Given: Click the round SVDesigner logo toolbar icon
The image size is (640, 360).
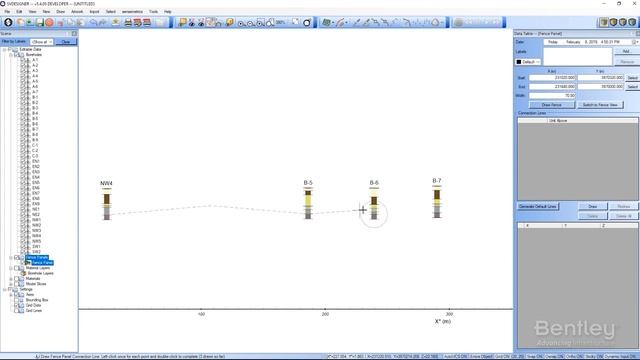Looking at the screenshot, I should tap(8, 22).
